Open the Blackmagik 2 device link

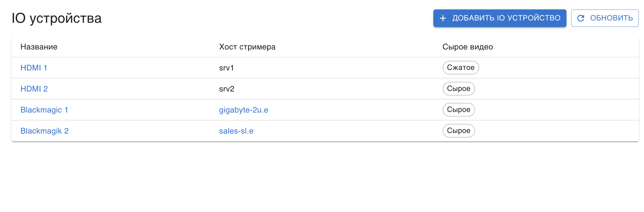44,131
